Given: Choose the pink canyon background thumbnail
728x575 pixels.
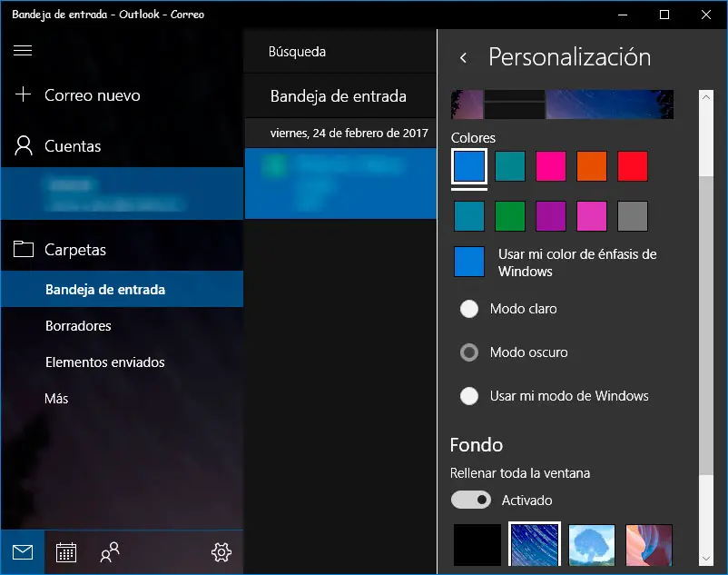Looking at the screenshot, I should click(x=649, y=545).
